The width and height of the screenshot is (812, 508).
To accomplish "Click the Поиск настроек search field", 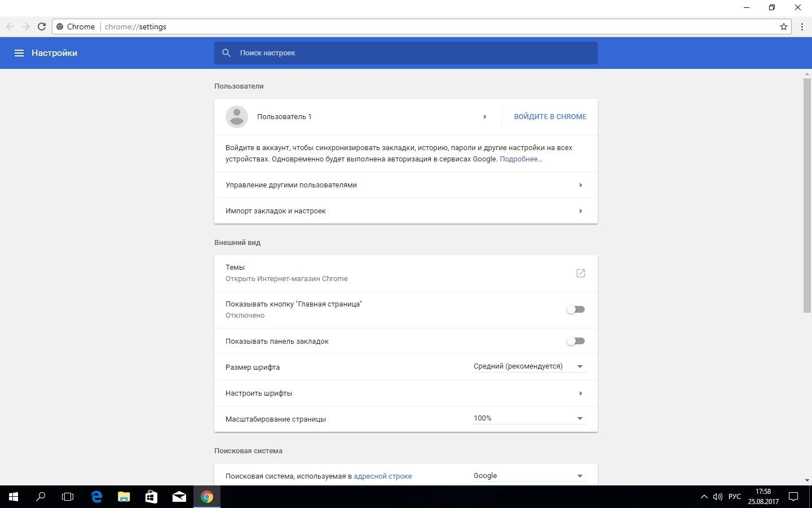I will [x=406, y=53].
